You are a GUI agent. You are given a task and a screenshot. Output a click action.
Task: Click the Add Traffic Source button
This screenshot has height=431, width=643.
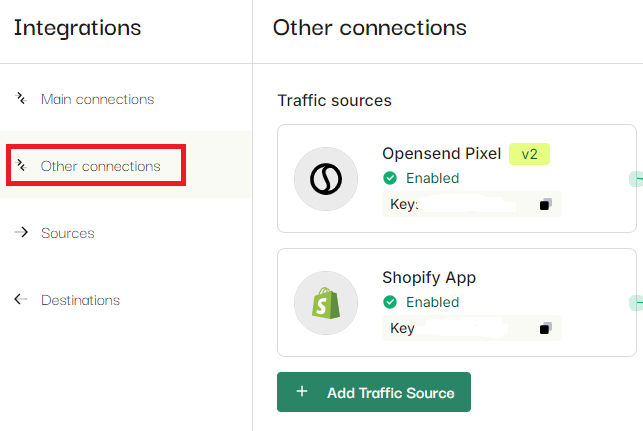point(374,392)
